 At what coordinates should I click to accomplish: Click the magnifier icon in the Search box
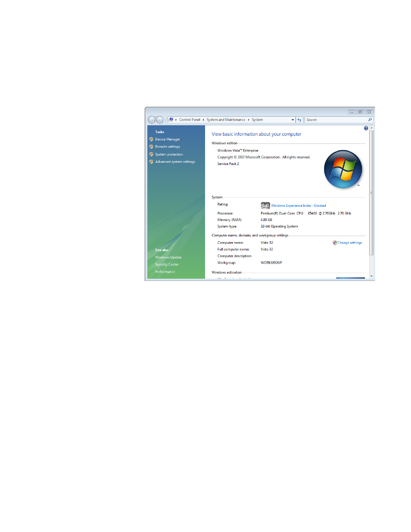(x=370, y=120)
